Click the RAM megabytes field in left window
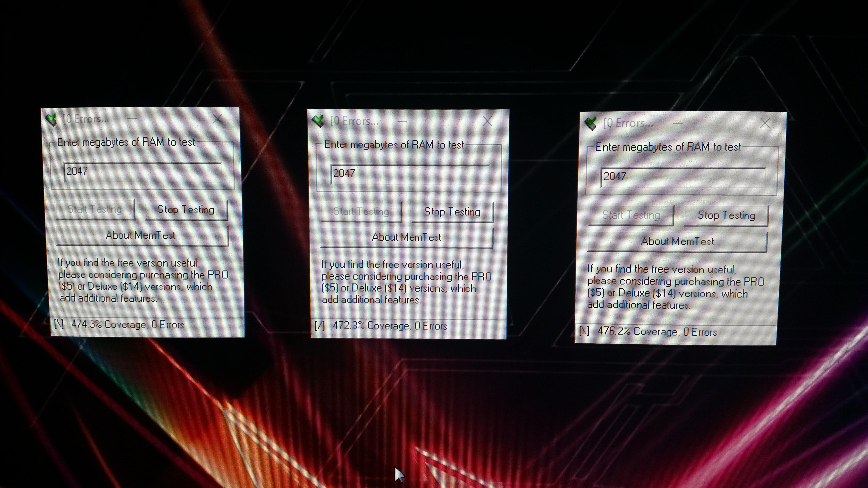The width and height of the screenshot is (868, 488). 142,172
